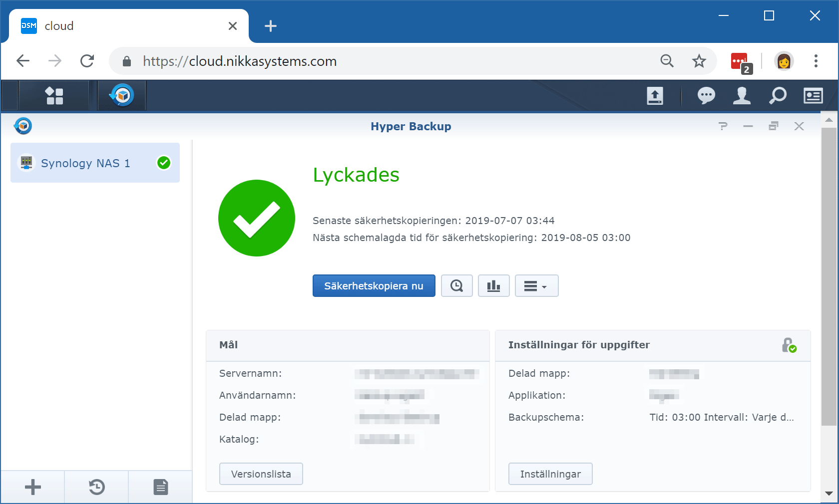Screen dimensions: 839x504
Task: Open the DSM main menu grid icon
Action: 54,95
